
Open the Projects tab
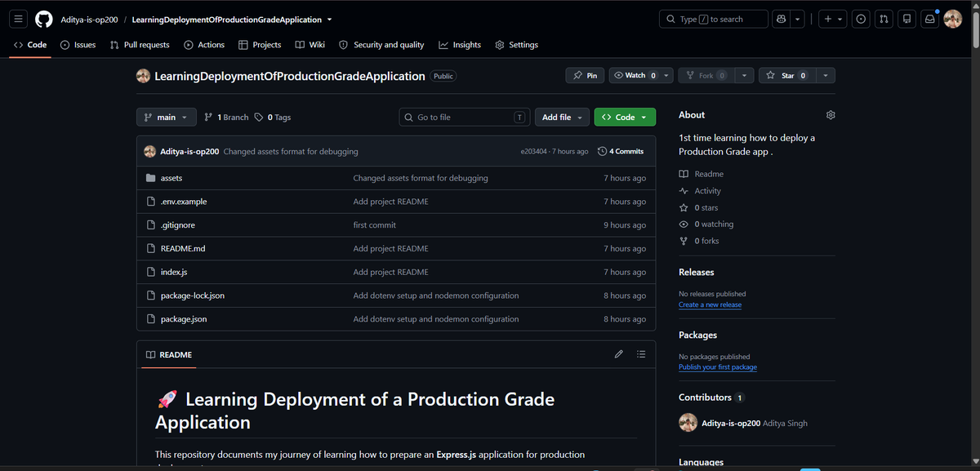[260, 45]
